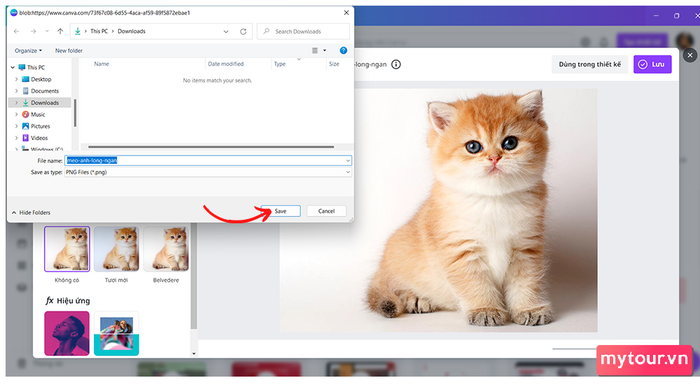Image resolution: width=700 pixels, height=385 pixels.
Task: Select the Tươi mới filter thumbnail
Action: click(117, 249)
